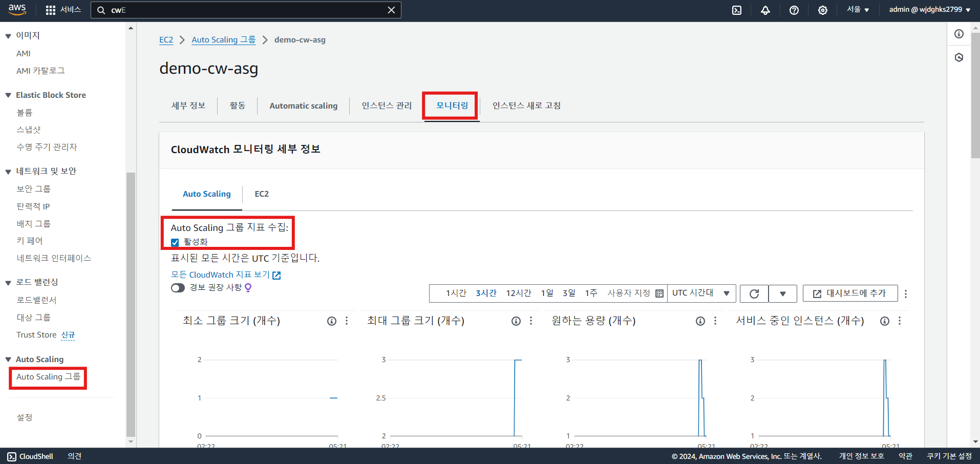Select the Auto Scaling metrics sub-tab
The image size is (980, 464).
[207, 194]
